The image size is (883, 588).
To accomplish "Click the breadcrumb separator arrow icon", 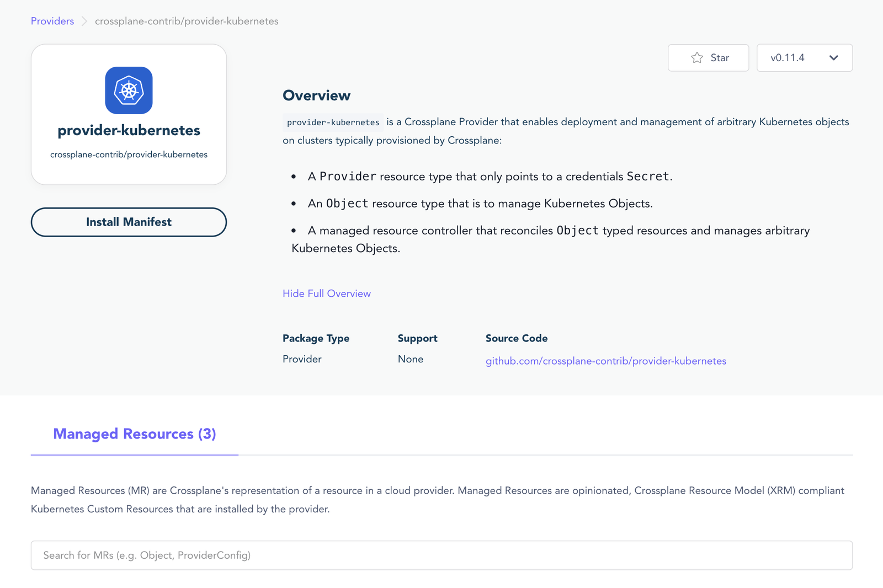I will (x=84, y=21).
